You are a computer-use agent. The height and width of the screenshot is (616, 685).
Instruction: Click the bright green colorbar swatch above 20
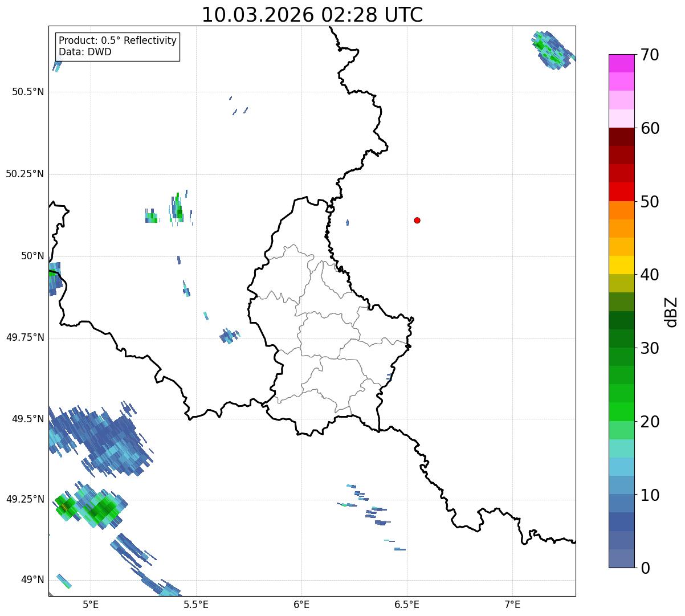click(x=622, y=412)
